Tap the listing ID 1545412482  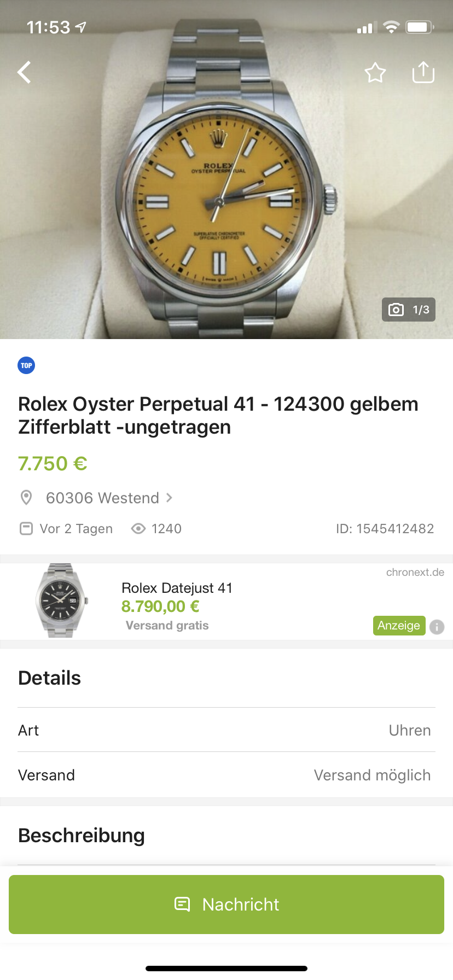pyautogui.click(x=385, y=529)
